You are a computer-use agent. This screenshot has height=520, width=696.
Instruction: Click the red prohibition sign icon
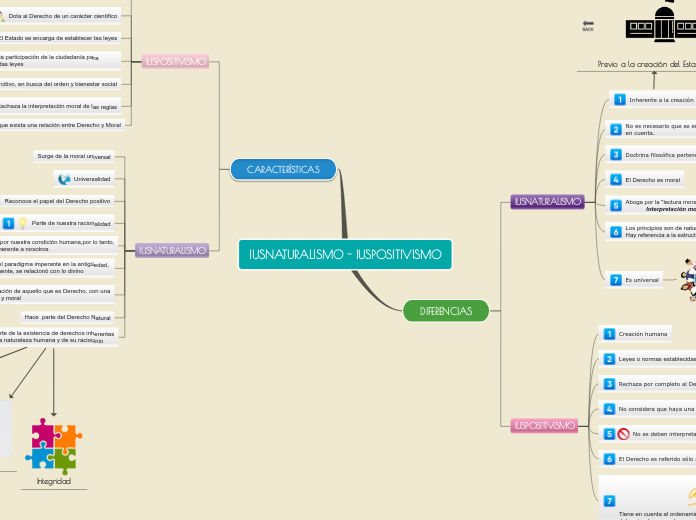point(624,434)
